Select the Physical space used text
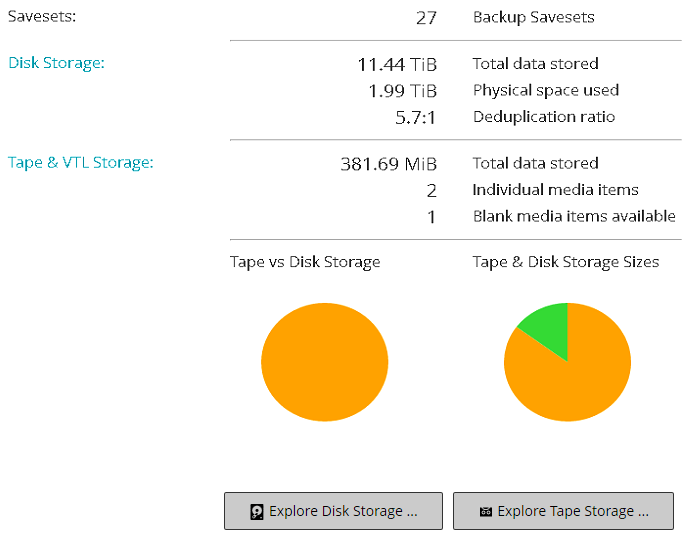This screenshot has width=688, height=538. [x=546, y=90]
